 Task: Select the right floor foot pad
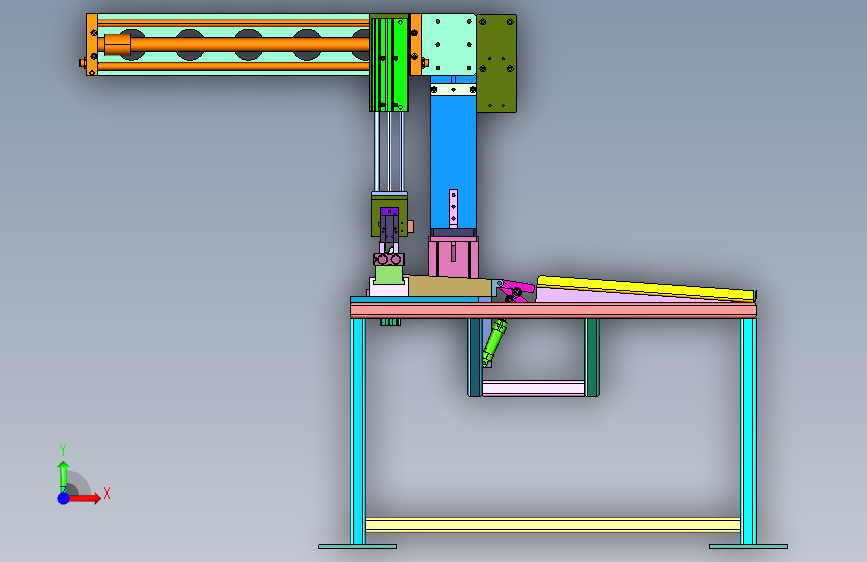click(x=748, y=547)
